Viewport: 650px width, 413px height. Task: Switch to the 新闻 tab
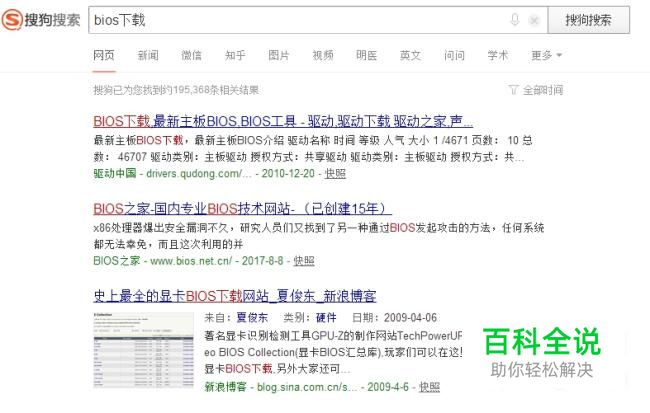point(148,55)
